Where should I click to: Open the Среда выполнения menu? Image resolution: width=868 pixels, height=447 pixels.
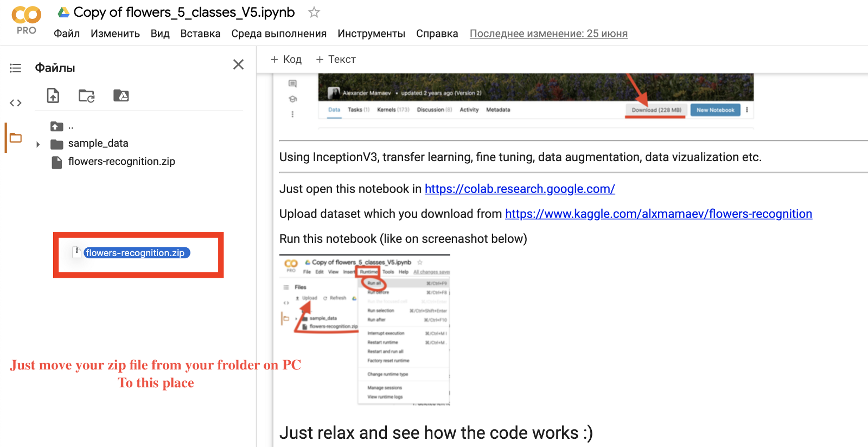(279, 34)
